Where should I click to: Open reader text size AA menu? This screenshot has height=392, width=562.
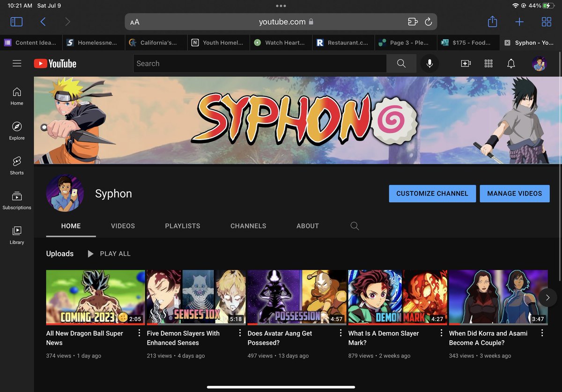135,22
